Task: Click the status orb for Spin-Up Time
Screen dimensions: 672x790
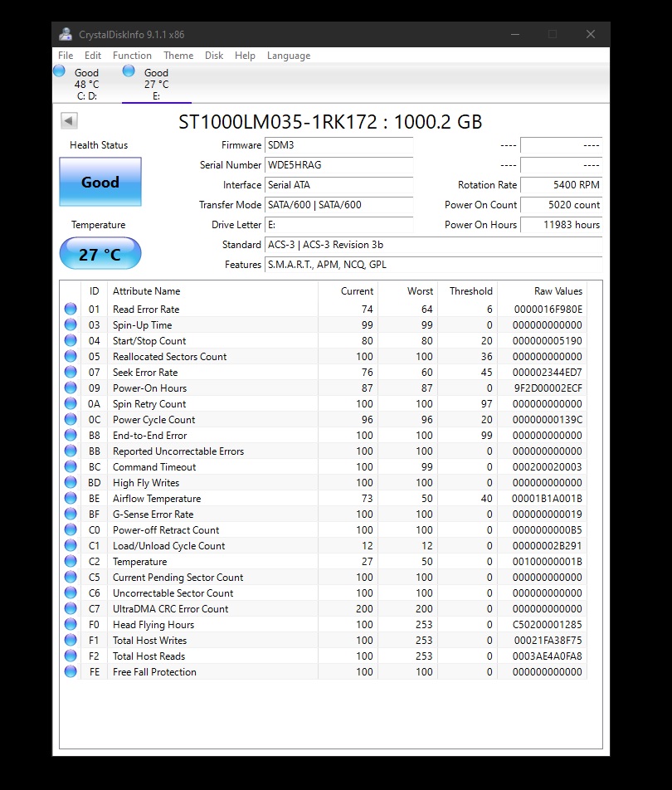Action: tap(71, 324)
